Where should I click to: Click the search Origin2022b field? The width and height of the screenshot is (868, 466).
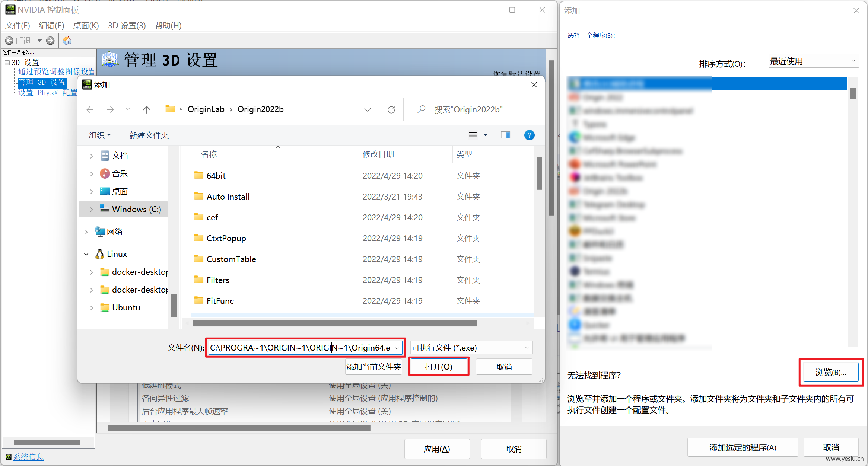474,109
